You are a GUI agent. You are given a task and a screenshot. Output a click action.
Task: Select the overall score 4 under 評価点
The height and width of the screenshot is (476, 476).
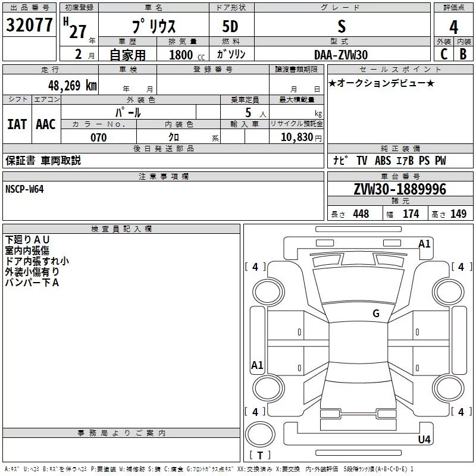point(453,27)
